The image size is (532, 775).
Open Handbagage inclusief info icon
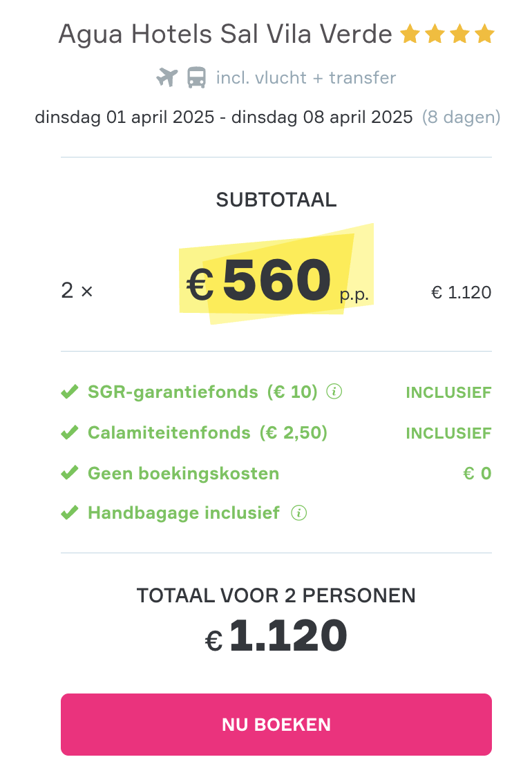point(298,513)
